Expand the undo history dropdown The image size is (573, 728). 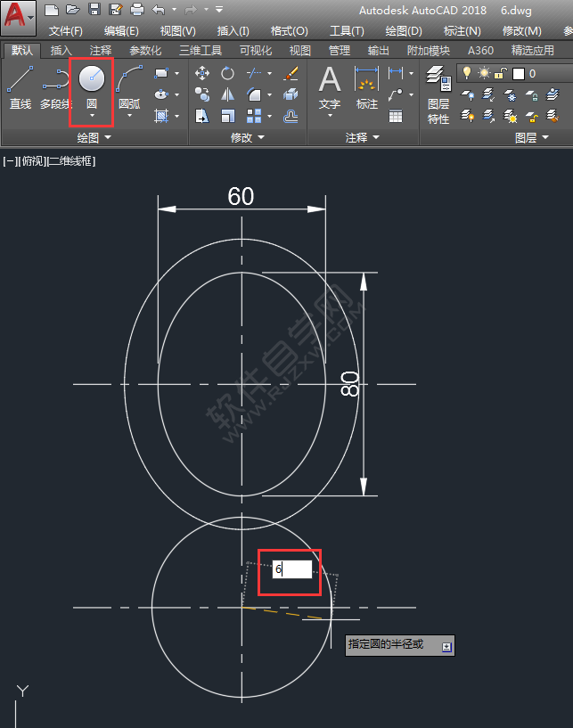click(x=174, y=9)
